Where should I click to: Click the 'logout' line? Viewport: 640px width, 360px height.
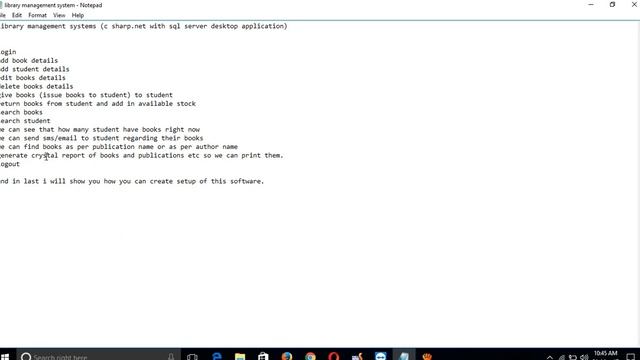(x=10, y=164)
